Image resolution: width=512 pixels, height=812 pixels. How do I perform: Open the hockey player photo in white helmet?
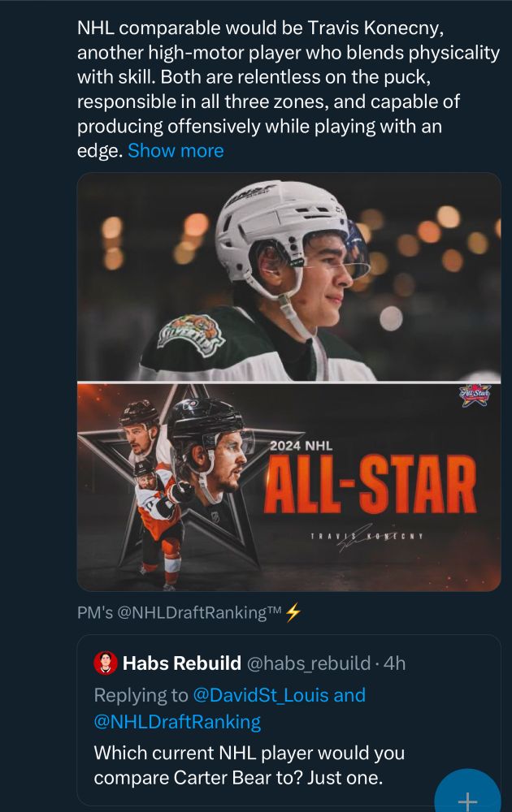coord(289,276)
